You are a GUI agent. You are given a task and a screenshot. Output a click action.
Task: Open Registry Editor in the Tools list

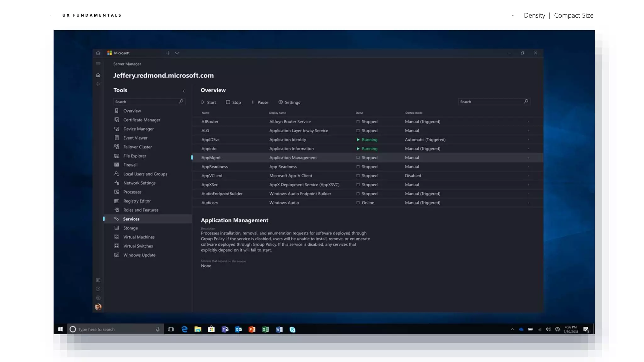pyautogui.click(x=137, y=201)
